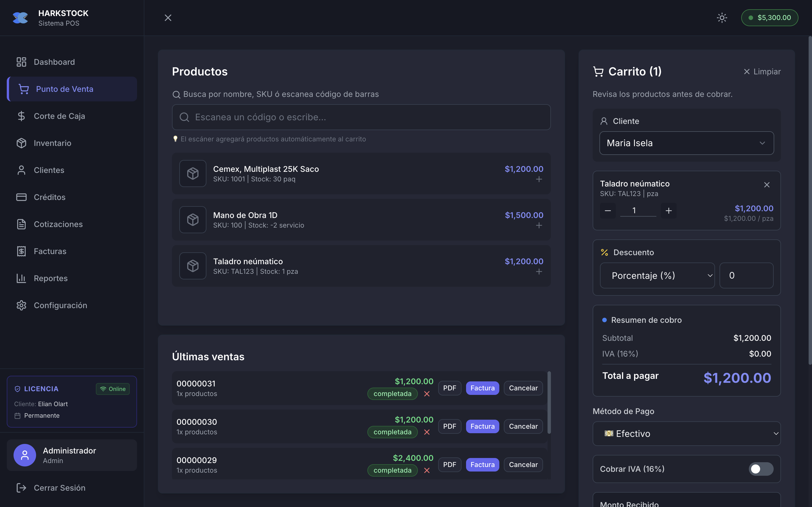The image size is (812, 507).
Task: Open the Efectivo payment method dropdown
Action: (686, 433)
